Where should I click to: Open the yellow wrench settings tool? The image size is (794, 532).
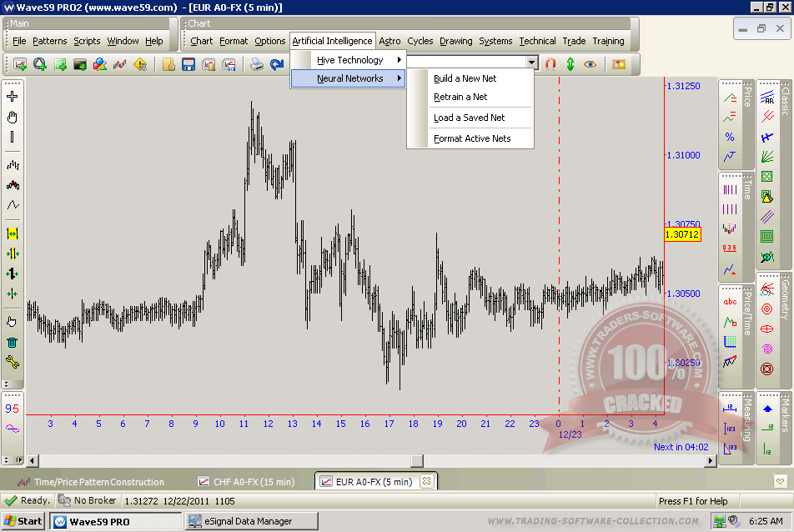pyautogui.click(x=13, y=362)
